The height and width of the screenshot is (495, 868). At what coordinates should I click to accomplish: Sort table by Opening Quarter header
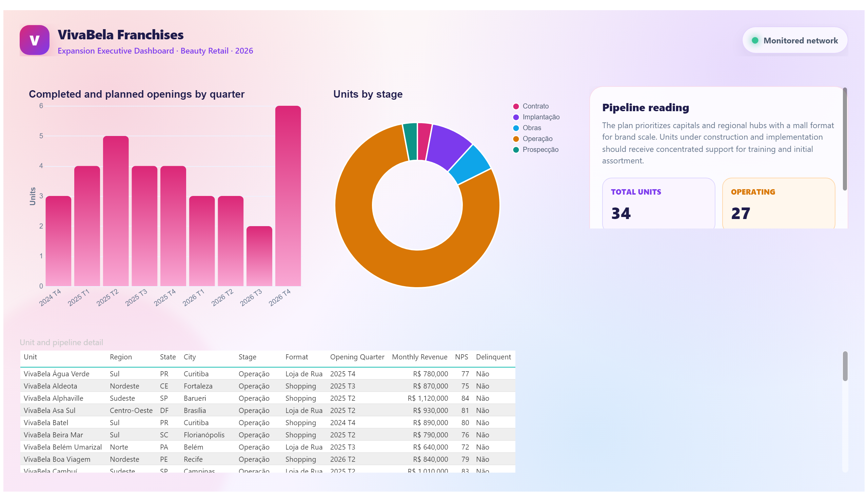pyautogui.click(x=357, y=357)
